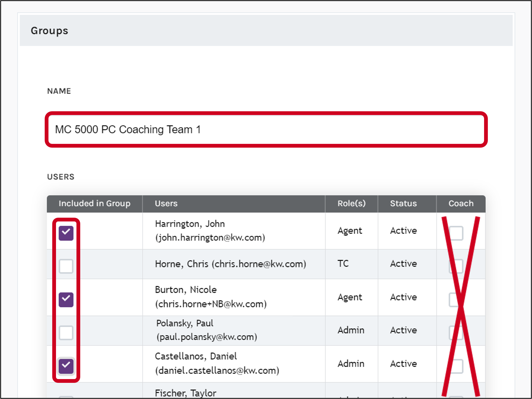Click Active status for Castellanos, Daniel

coord(404,364)
